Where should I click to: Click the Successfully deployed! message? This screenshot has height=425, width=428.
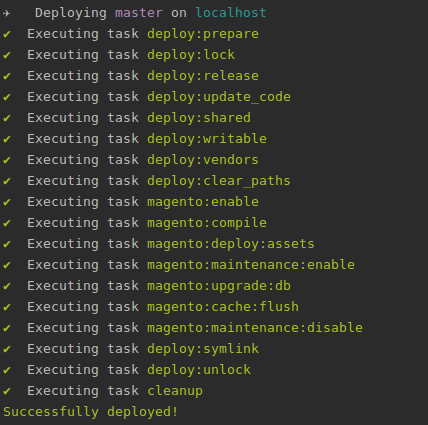91,412
